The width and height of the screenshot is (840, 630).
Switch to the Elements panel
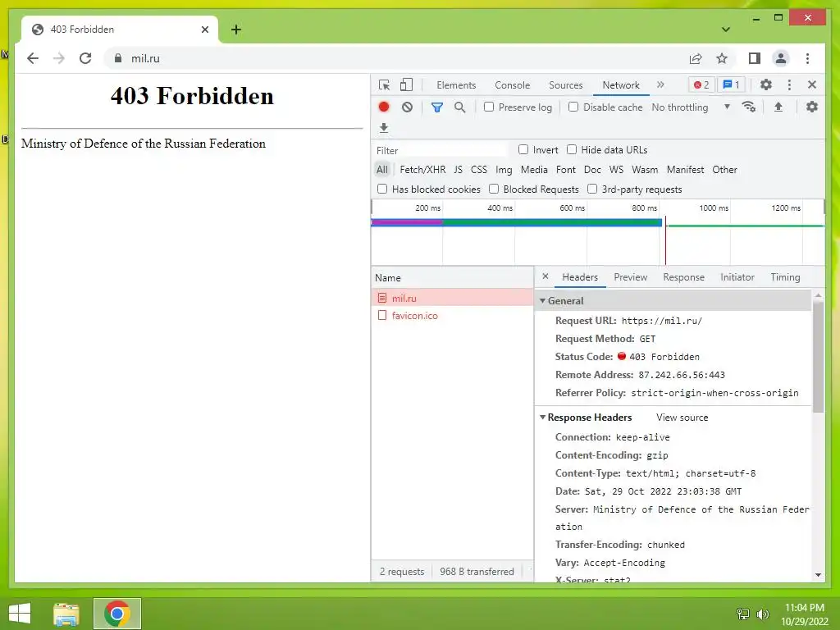[456, 85]
